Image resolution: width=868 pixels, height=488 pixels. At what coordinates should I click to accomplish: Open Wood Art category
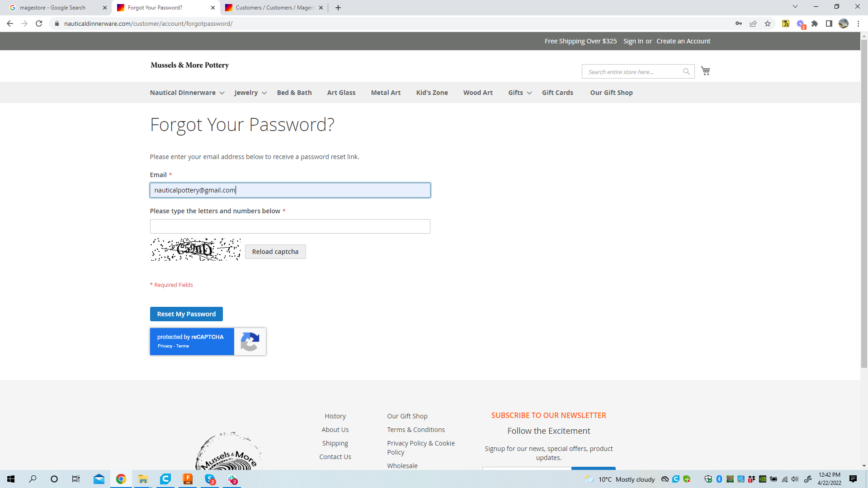[478, 93]
